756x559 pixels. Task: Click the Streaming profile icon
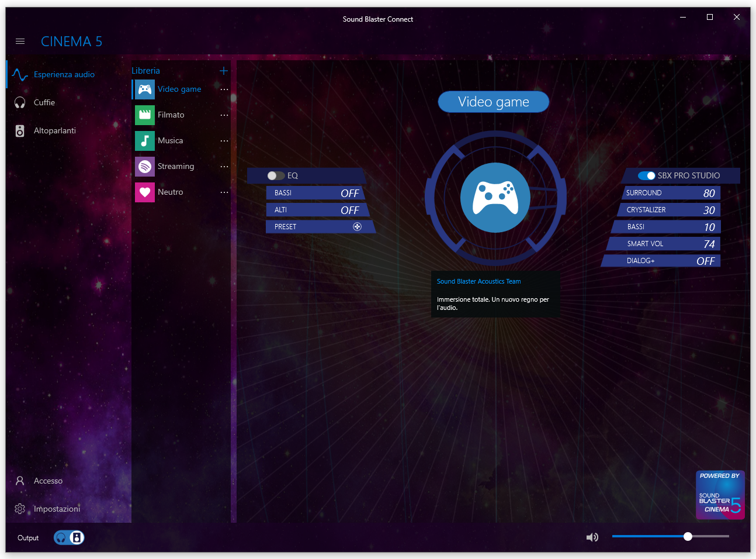[x=145, y=167]
